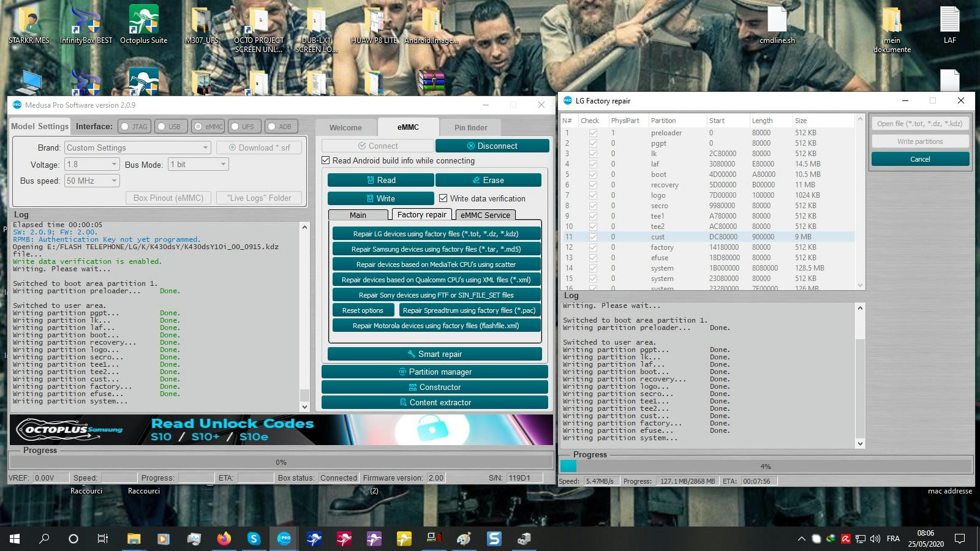The image size is (980, 551).
Task: Open Firefox from the taskbar
Action: (x=224, y=539)
